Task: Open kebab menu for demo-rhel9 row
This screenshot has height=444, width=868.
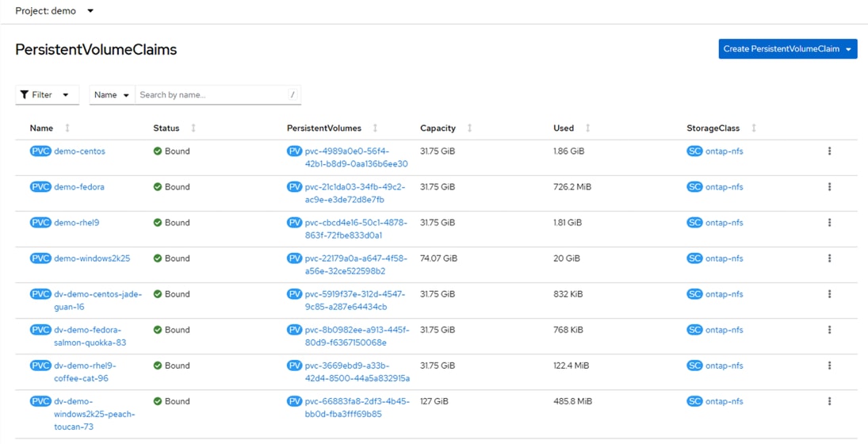Action: point(829,223)
